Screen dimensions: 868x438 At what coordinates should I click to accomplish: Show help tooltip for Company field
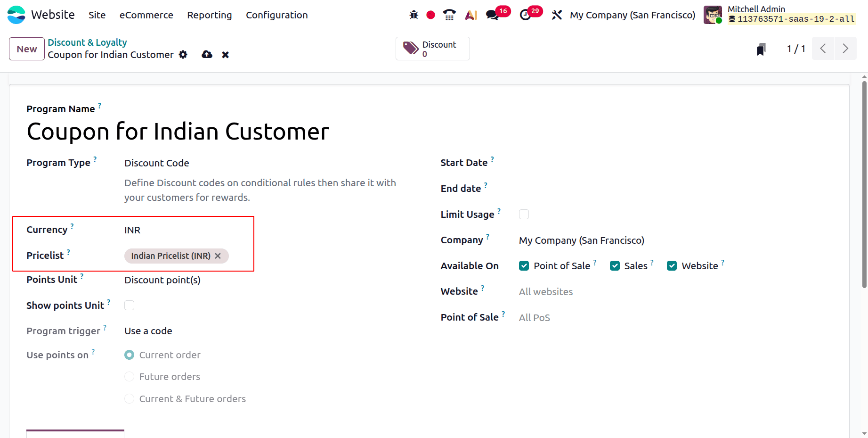click(487, 237)
